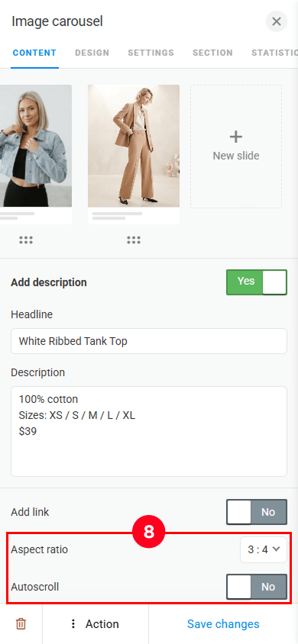This screenshot has height=644, width=298.
Task: Open the SETTINGS tab
Action: coord(151,53)
